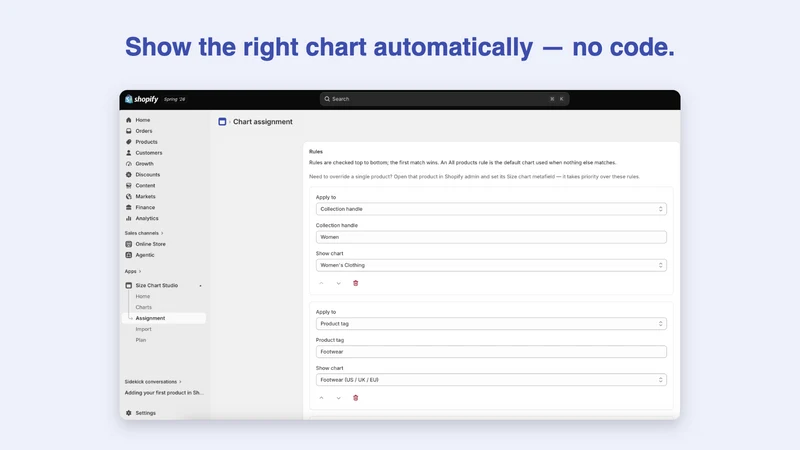Screen dimensions: 800x450
Task: Open the Orders icon in sidebar
Action: pos(129,131)
